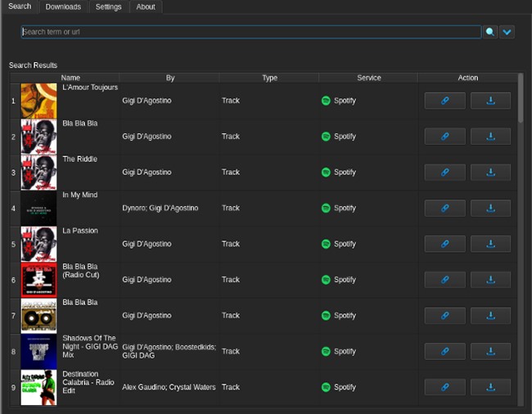Open the Settings tab
Screen dimensions: 532x414
[108, 7]
